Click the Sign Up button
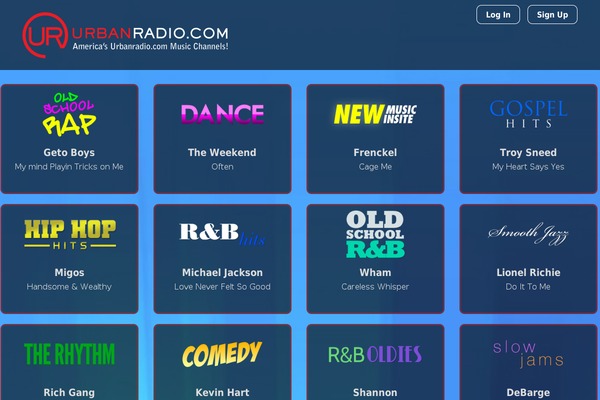The width and height of the screenshot is (600, 400). 552,15
